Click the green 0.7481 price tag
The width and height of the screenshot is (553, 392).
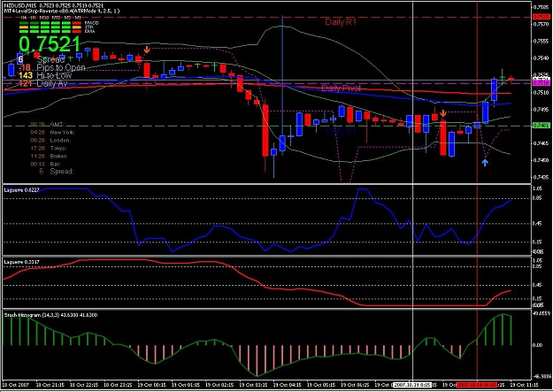[x=541, y=126]
